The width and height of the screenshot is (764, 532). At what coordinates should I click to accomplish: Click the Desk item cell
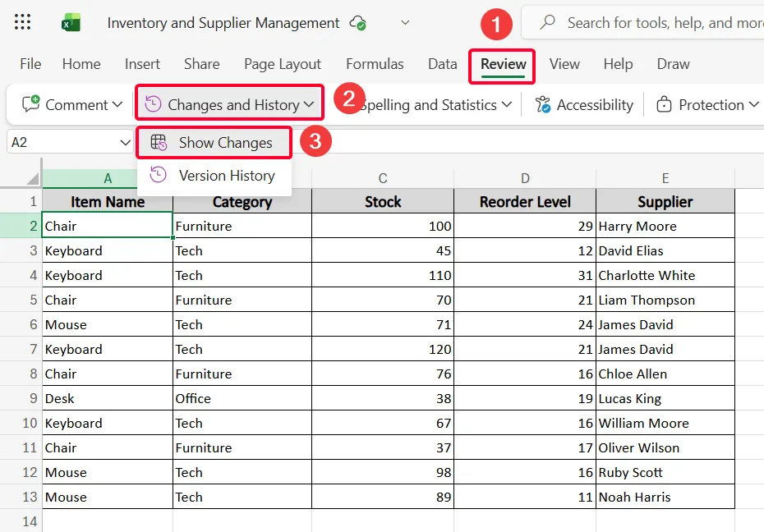(108, 398)
